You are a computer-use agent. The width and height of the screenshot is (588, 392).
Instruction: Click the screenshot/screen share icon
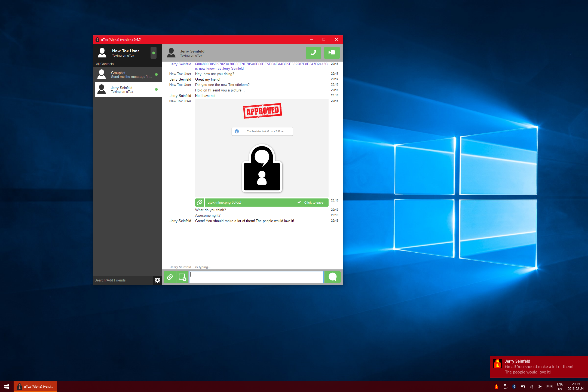click(182, 277)
